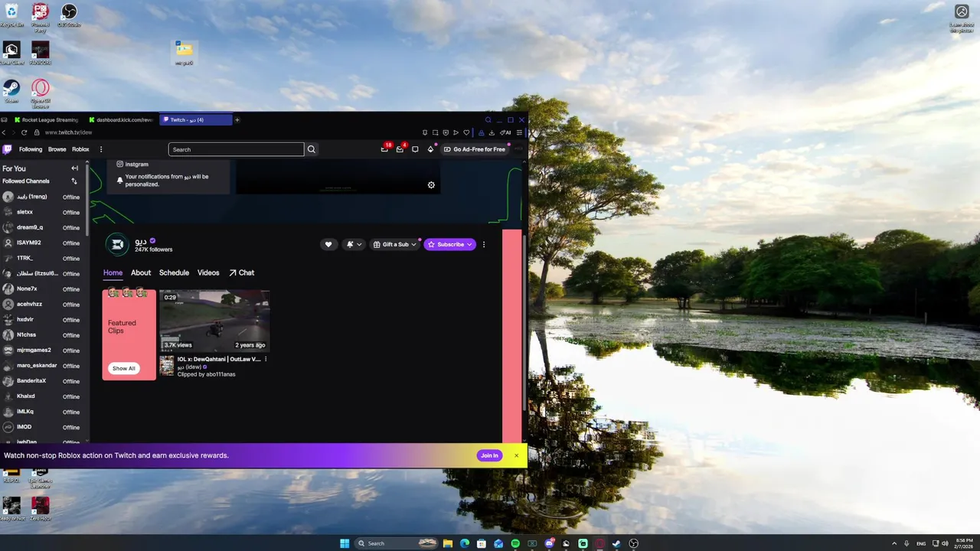Image resolution: width=980 pixels, height=551 pixels.
Task: Open notification bell dropdown for channel
Action: click(354, 244)
